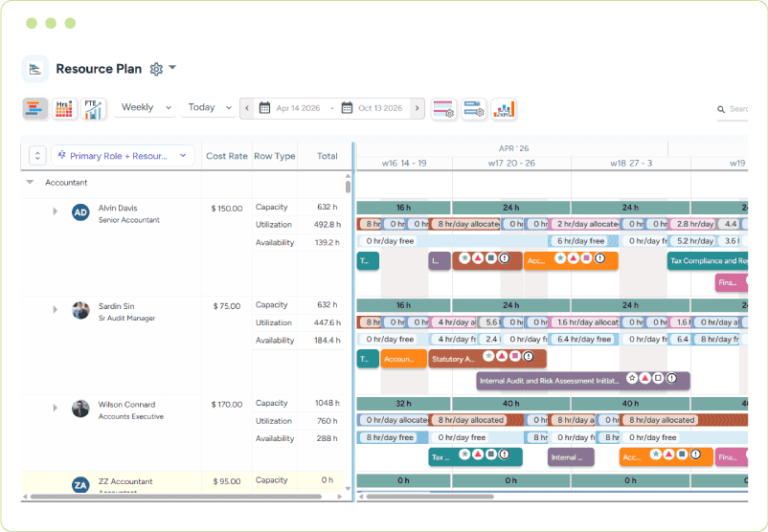Click Alvin's 492.8 h utilization total
This screenshot has width=768, height=532.
click(327, 225)
